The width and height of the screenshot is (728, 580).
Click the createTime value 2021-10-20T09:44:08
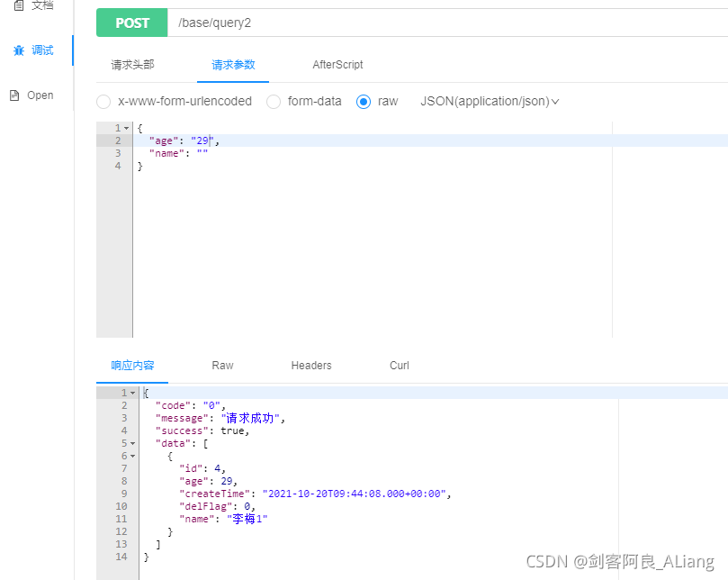(355, 494)
